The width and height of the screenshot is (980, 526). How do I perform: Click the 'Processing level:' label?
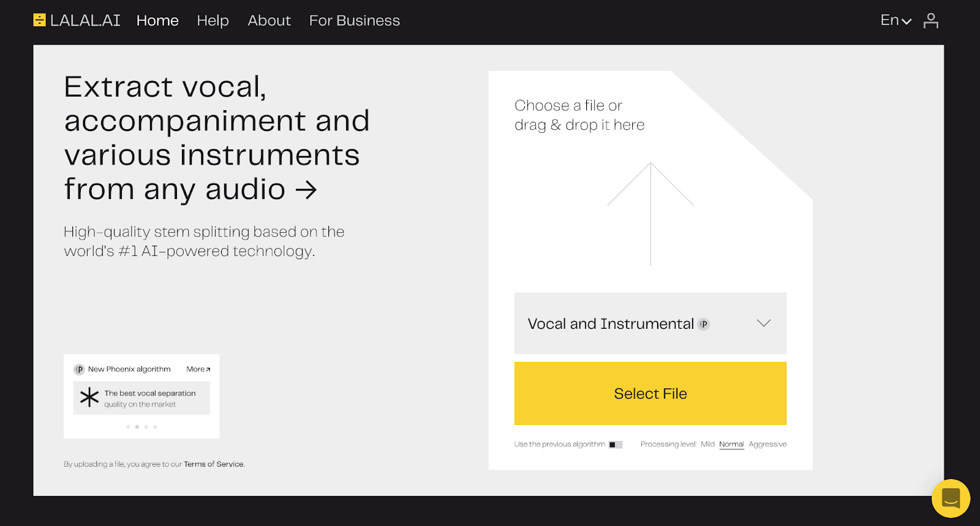click(x=669, y=445)
